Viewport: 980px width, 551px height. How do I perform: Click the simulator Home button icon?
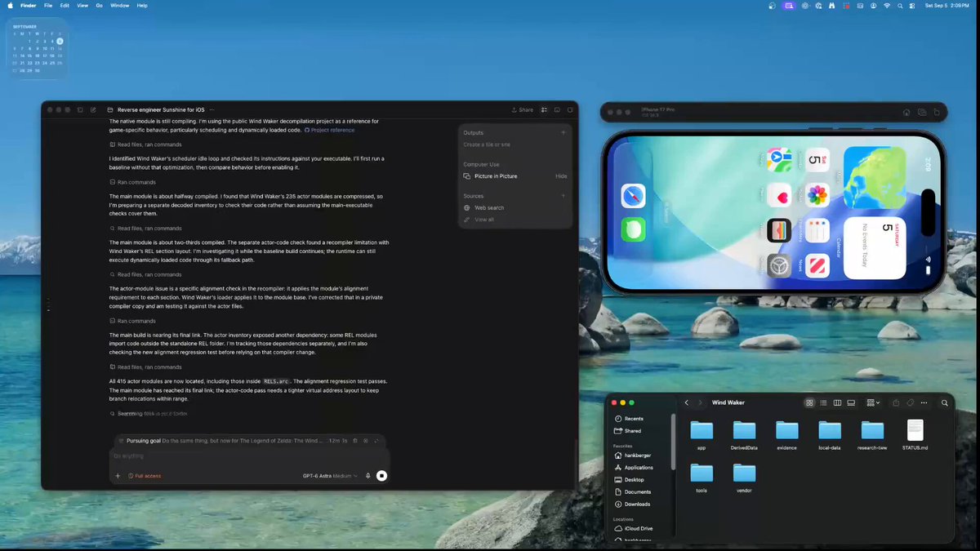click(906, 113)
